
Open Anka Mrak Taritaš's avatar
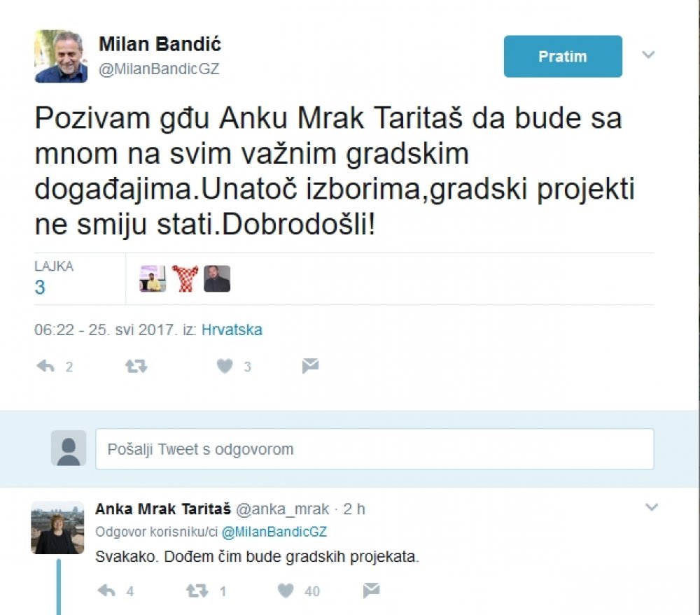click(57, 528)
